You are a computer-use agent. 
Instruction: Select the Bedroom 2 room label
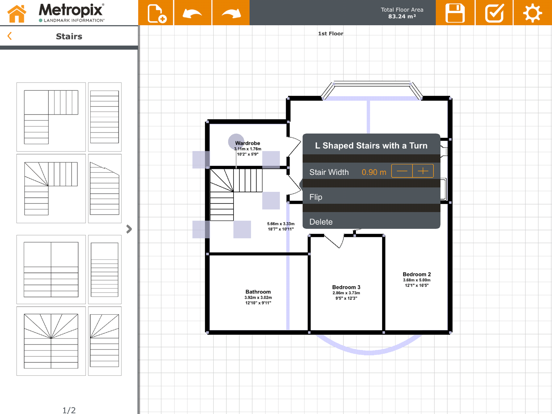coord(416,274)
